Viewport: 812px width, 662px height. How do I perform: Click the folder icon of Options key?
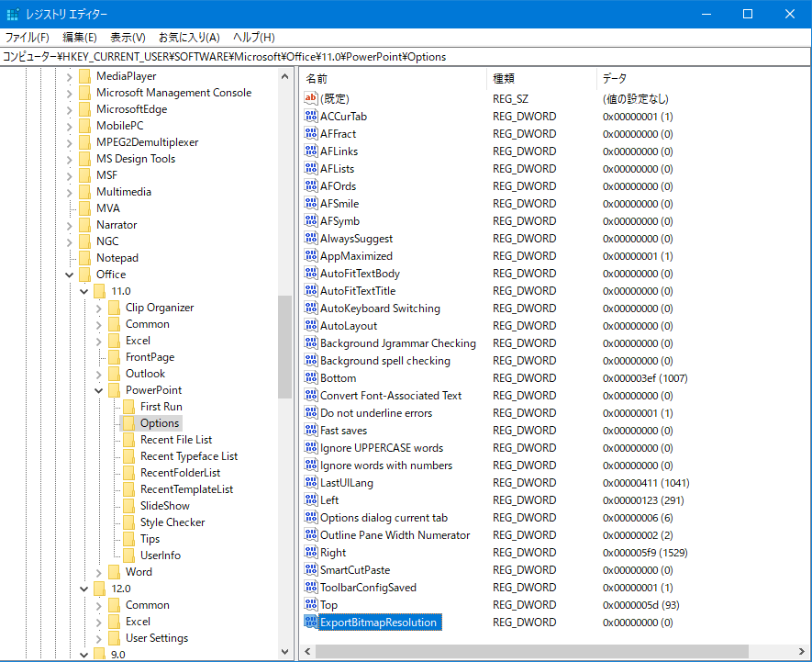(x=129, y=423)
